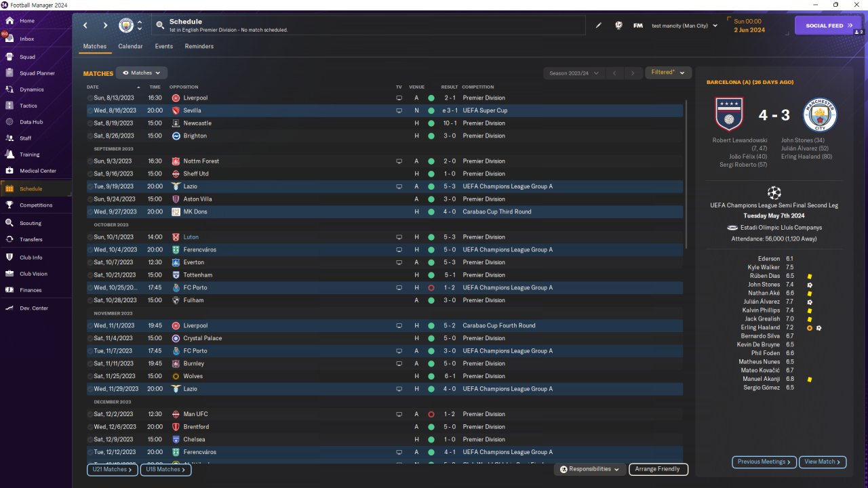Open Competitions from the sidebar
This screenshot has width=868, height=488.
click(x=35, y=205)
